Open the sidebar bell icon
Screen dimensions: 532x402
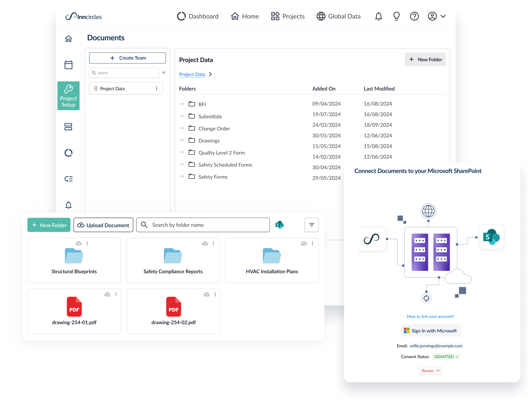[x=68, y=205]
